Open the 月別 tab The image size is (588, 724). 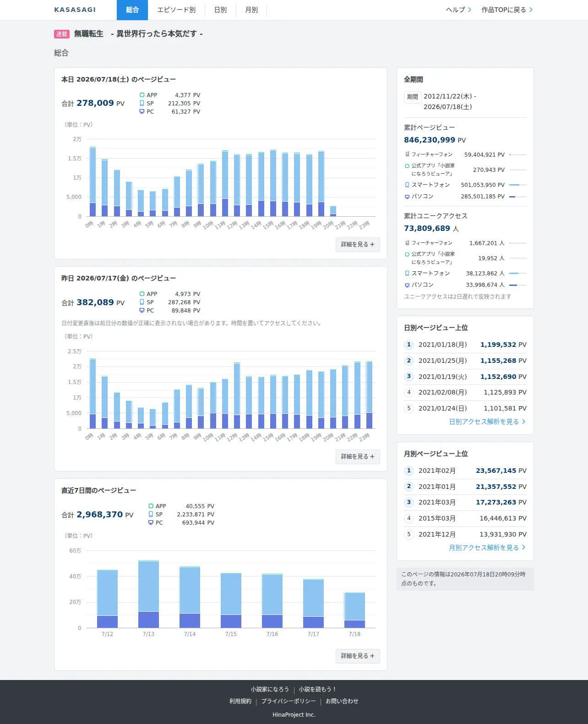[251, 10]
